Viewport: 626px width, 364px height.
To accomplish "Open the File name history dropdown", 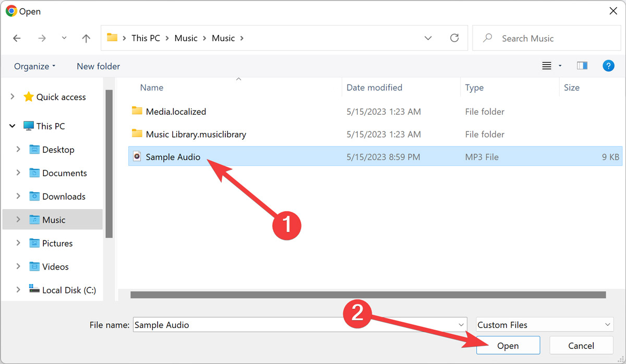I will [461, 324].
